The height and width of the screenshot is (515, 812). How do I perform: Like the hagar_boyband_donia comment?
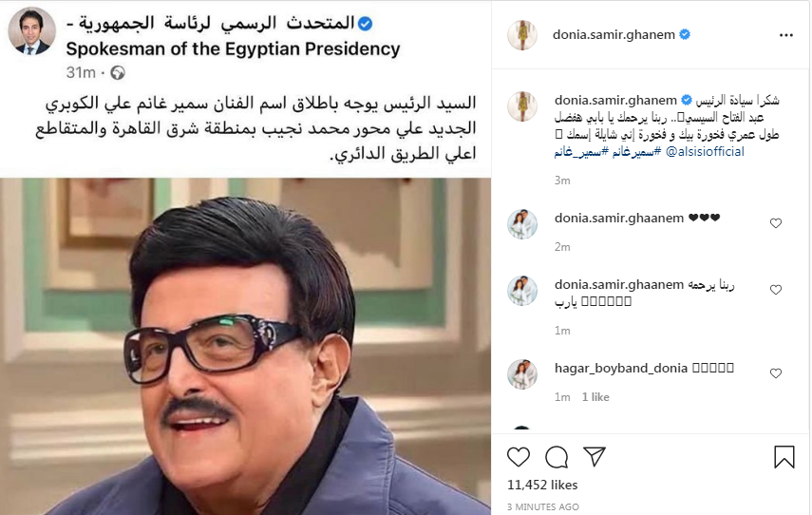(x=775, y=373)
